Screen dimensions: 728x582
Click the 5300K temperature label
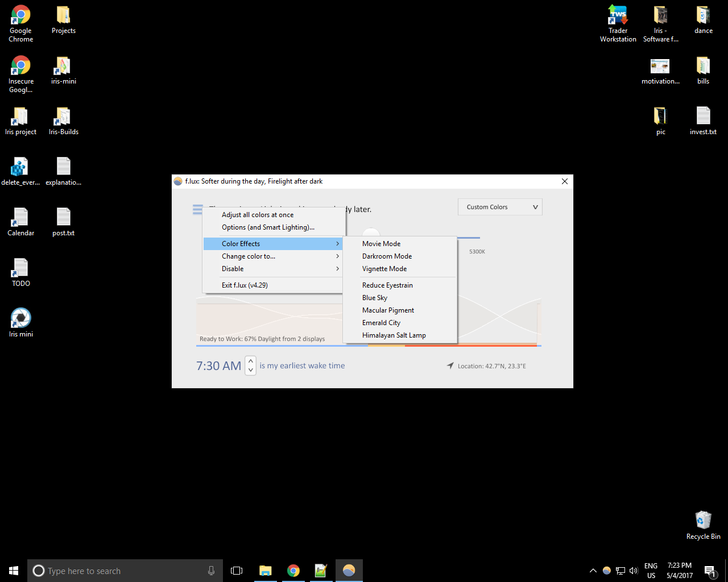477,251
